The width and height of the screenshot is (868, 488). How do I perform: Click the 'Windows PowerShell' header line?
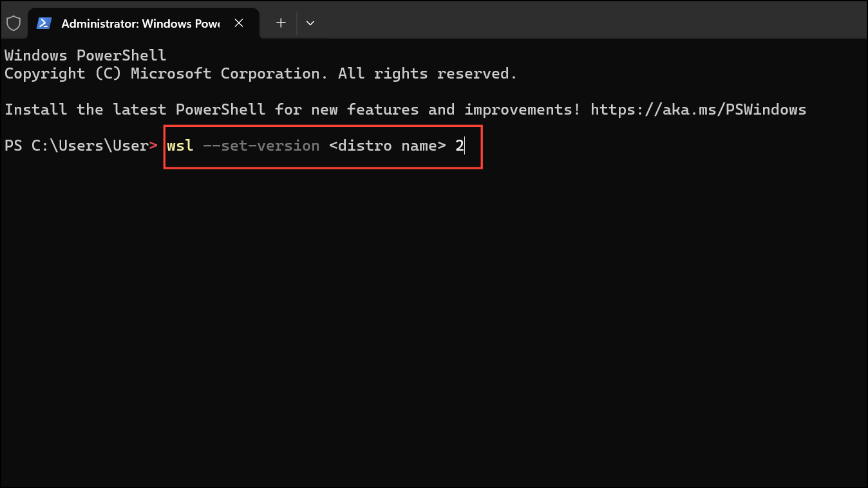point(85,55)
